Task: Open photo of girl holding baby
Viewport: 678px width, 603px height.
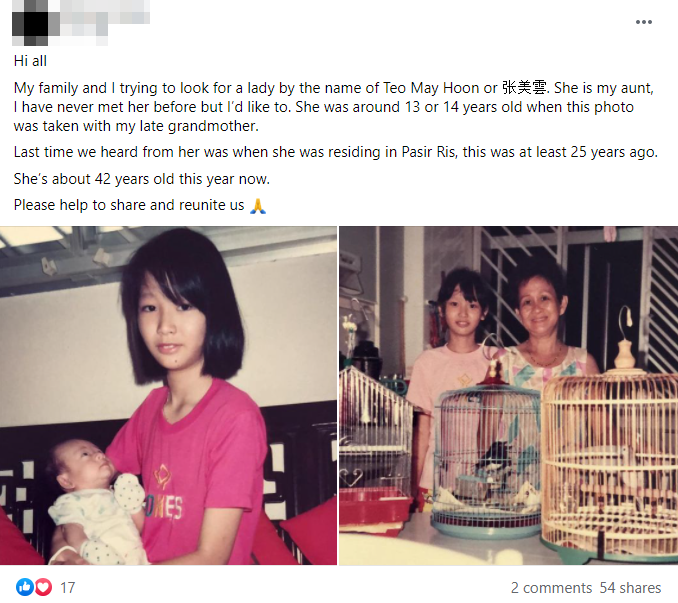Action: coord(168,395)
